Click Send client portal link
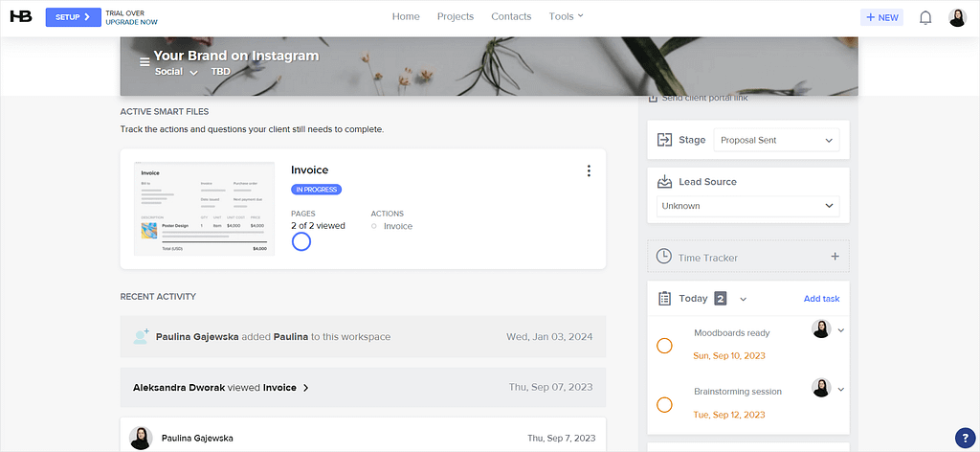 click(704, 98)
